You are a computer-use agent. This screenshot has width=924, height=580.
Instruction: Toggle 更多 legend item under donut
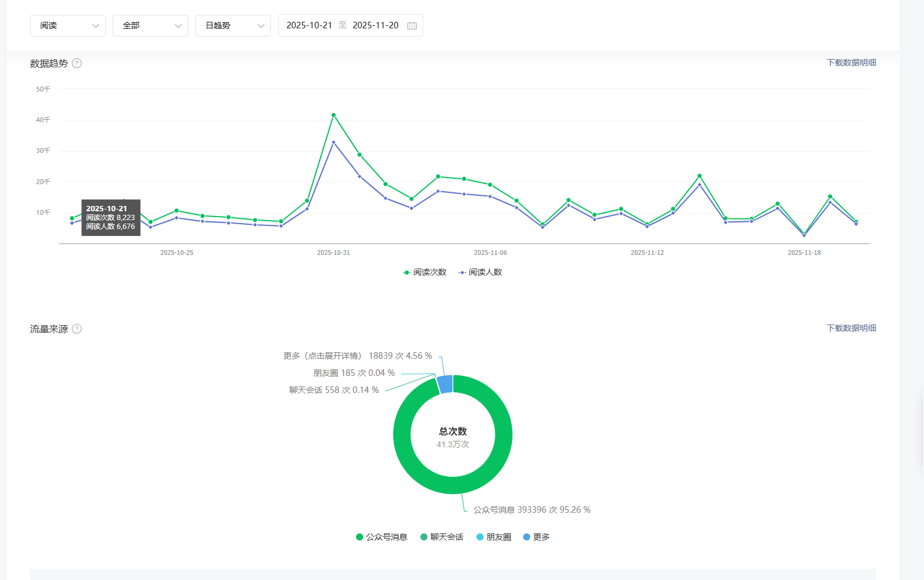[536, 537]
